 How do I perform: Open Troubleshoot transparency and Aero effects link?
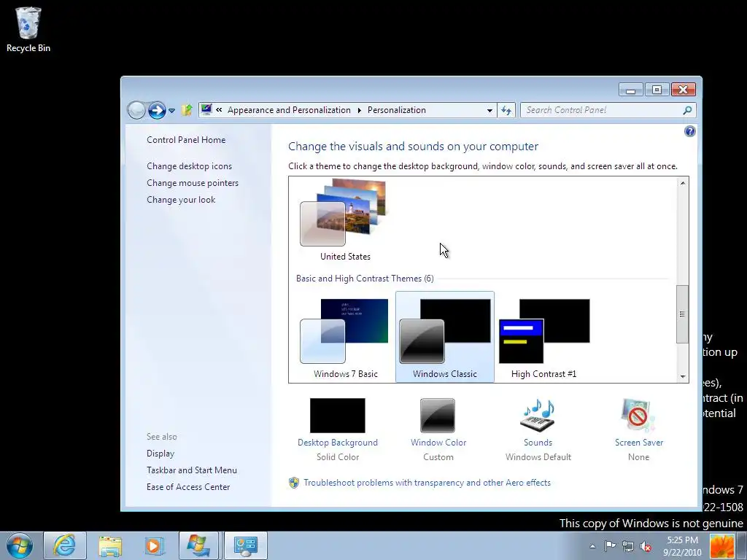point(427,483)
